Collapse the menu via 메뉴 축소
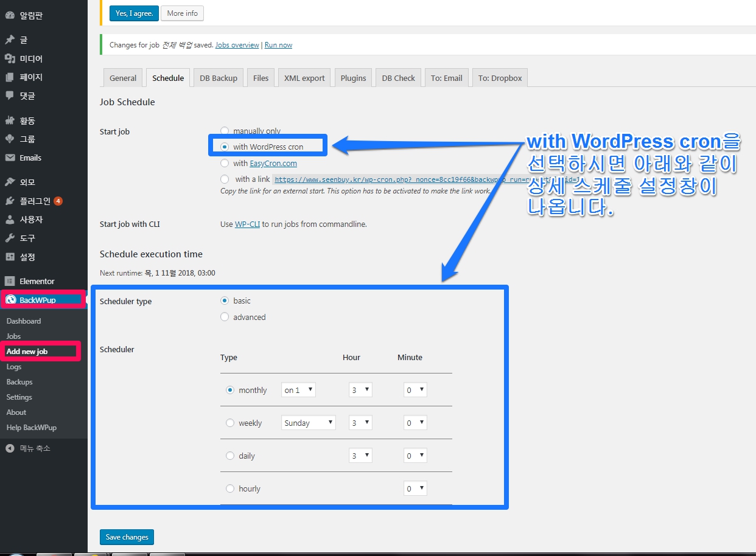756x556 pixels. pos(35,448)
